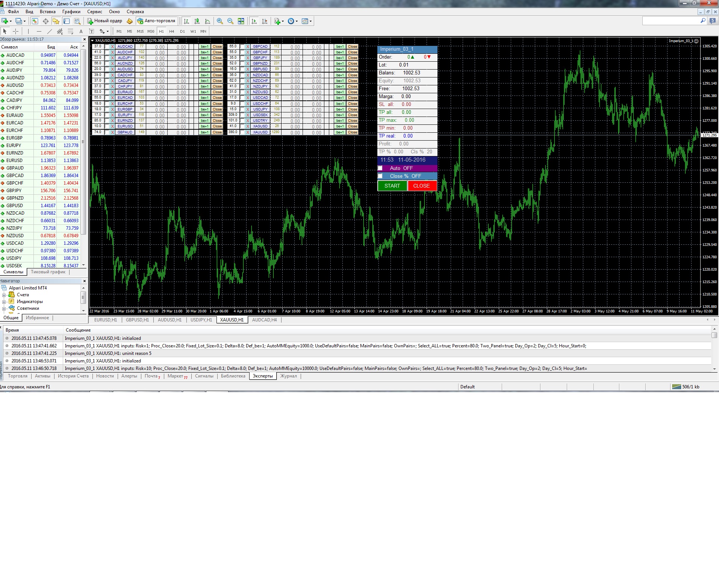Switch to the Журнал terminal tab
The height and width of the screenshot is (588, 719).
pyautogui.click(x=289, y=376)
